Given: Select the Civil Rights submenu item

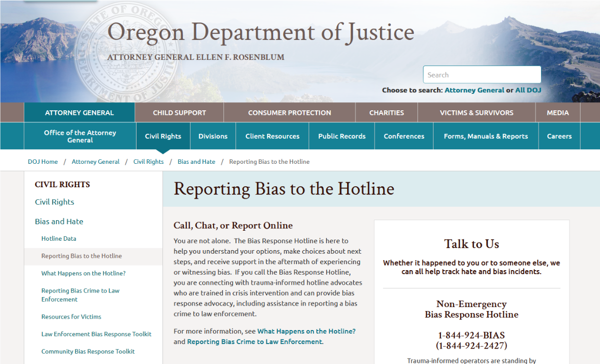Looking at the screenshot, I should coord(163,136).
